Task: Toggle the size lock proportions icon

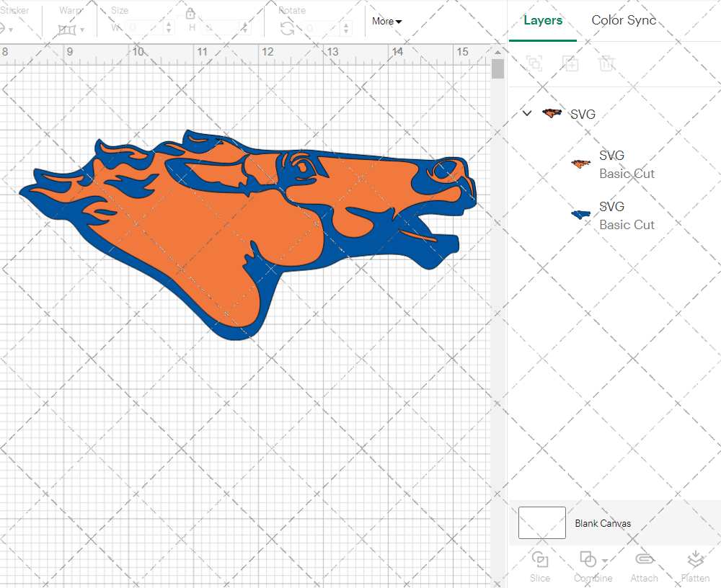Action: [190, 13]
